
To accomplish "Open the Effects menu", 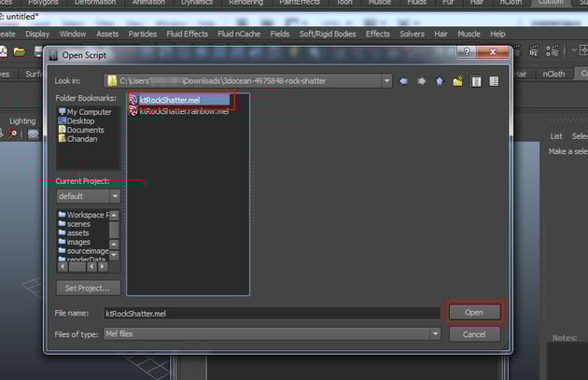I will [x=378, y=35].
